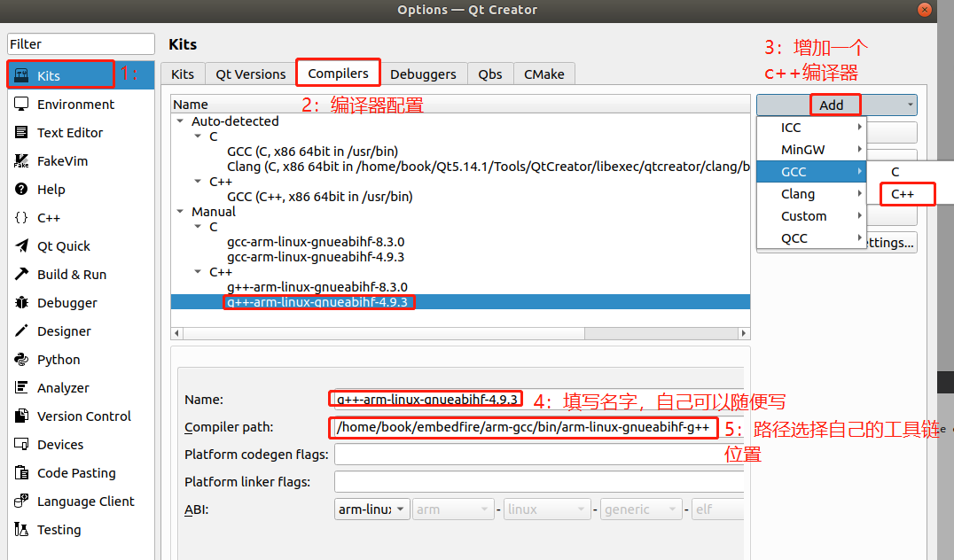
Task: Select g++-arm-linux-gnueabihf-4.9.3 compiler row
Action: pos(460,302)
